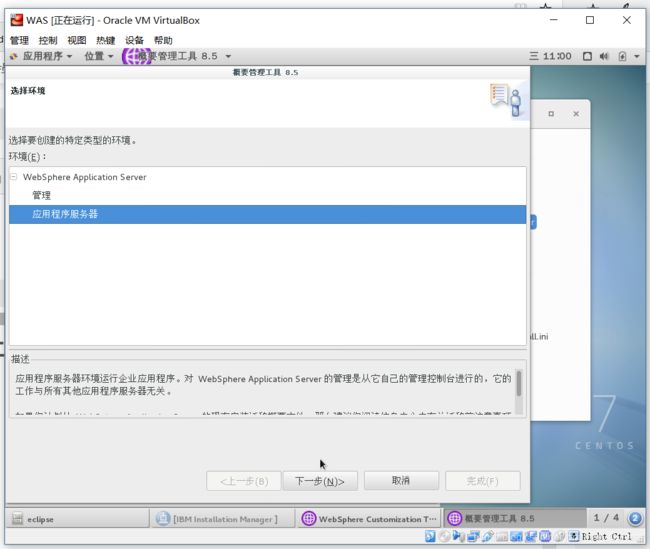The image size is (650, 549).
Task: Click the volume icon in CentOS top bar
Action: 604,56
